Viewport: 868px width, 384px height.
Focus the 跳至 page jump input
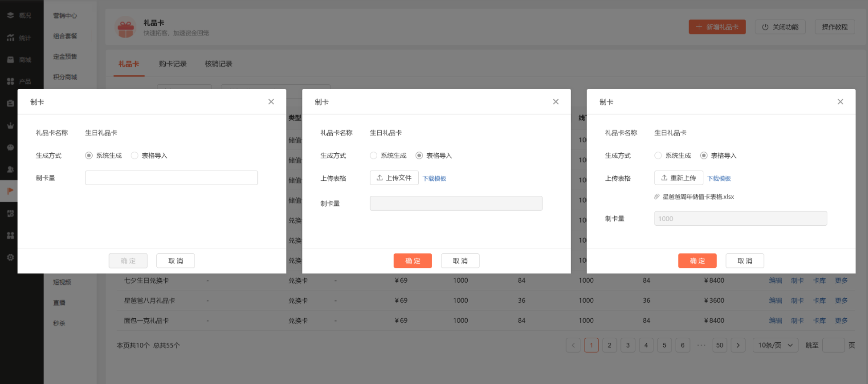tap(833, 345)
